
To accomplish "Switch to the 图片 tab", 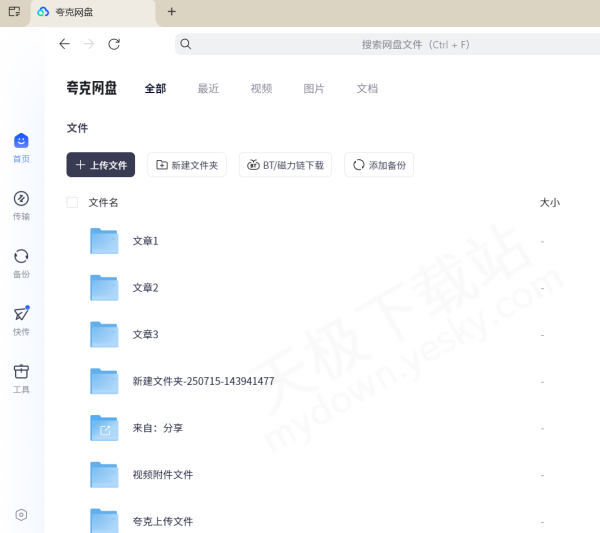I will [x=314, y=88].
